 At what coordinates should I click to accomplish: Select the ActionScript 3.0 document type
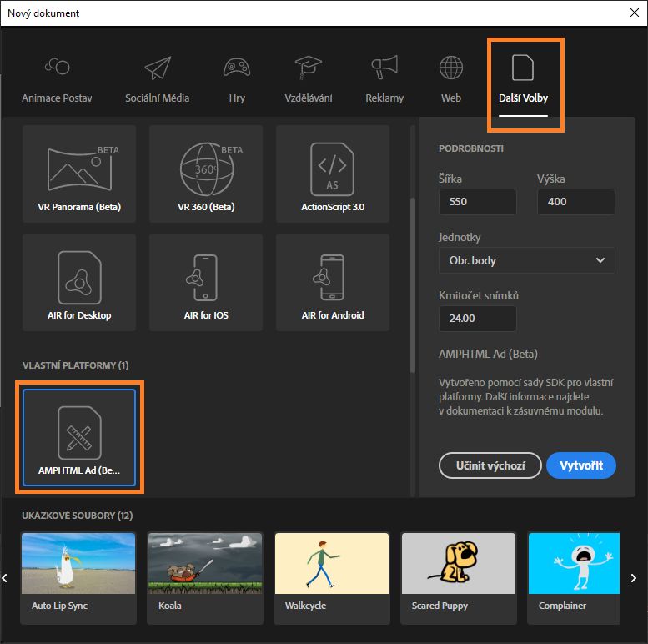point(333,174)
